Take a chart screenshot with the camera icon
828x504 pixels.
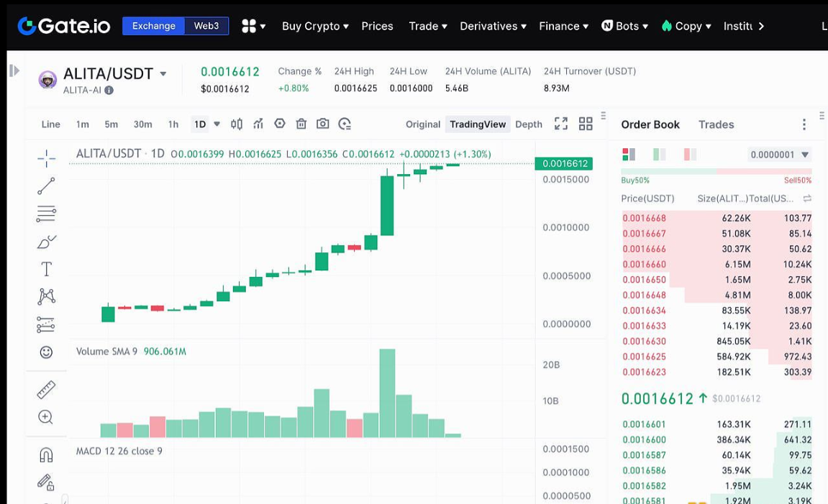click(323, 124)
